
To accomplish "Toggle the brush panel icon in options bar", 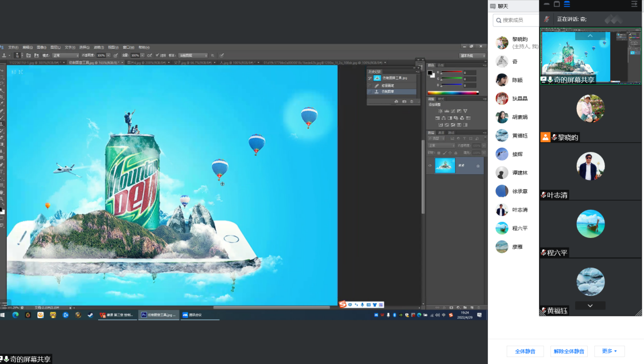I will point(28,56).
